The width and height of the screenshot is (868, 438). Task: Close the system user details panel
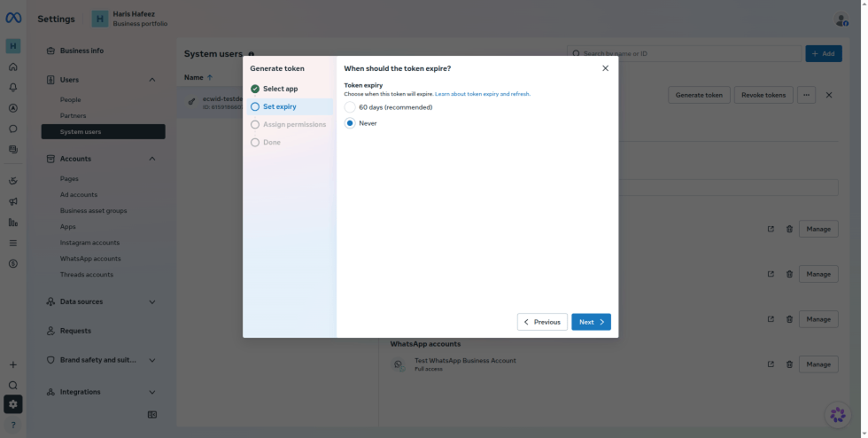tap(829, 95)
